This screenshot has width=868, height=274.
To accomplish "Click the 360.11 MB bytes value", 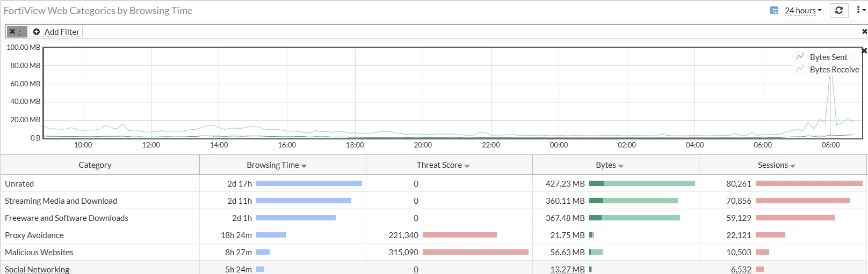I will tap(565, 201).
